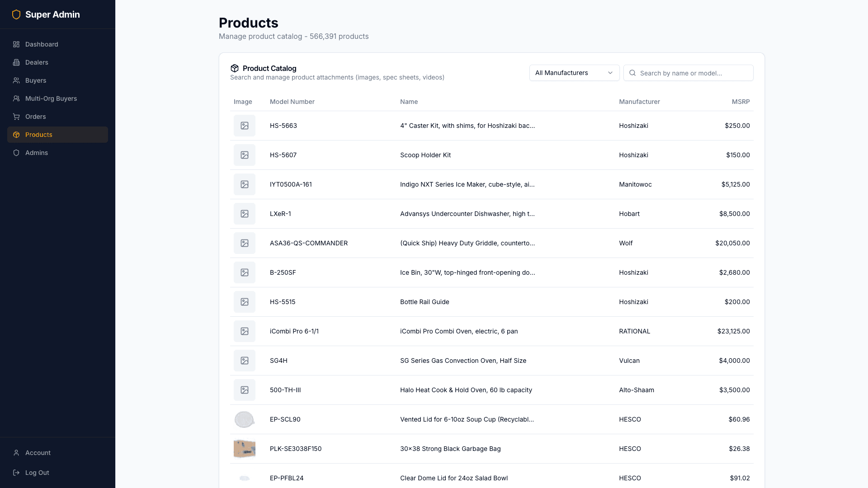The image size is (868, 488).
Task: Click image placeholder for 500-TH-III
Action: point(245,390)
